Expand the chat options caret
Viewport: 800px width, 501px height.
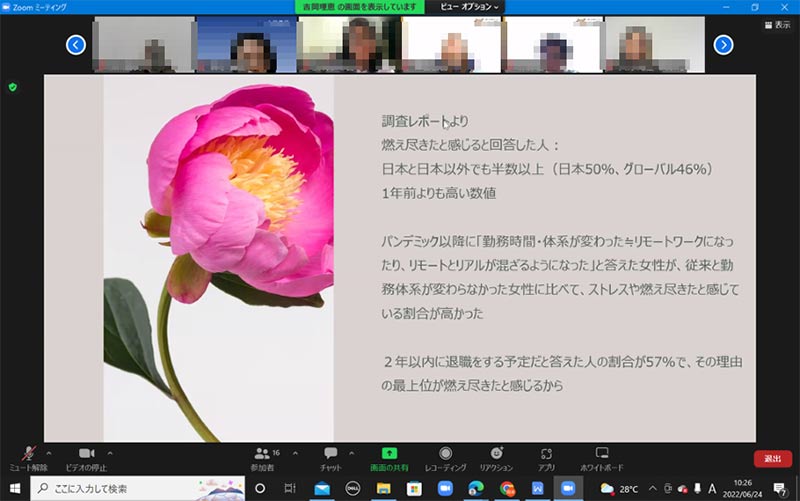pyautogui.click(x=351, y=453)
